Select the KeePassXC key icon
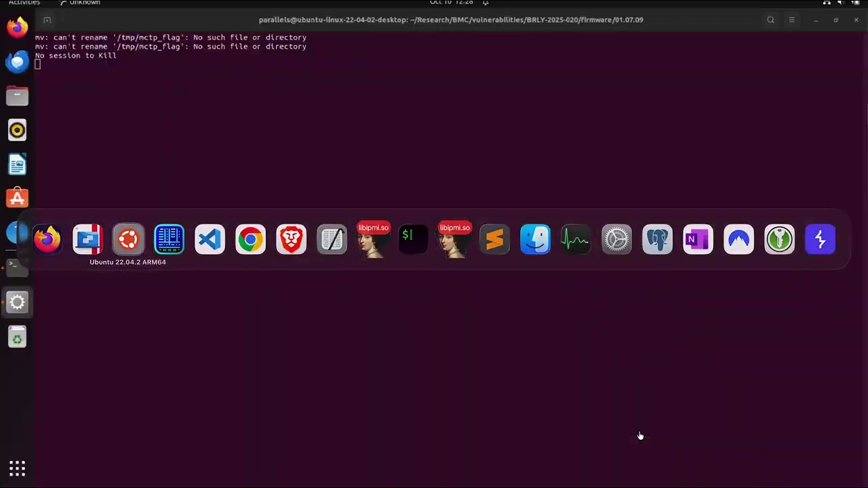Image resolution: width=868 pixels, height=488 pixels. coord(779,239)
